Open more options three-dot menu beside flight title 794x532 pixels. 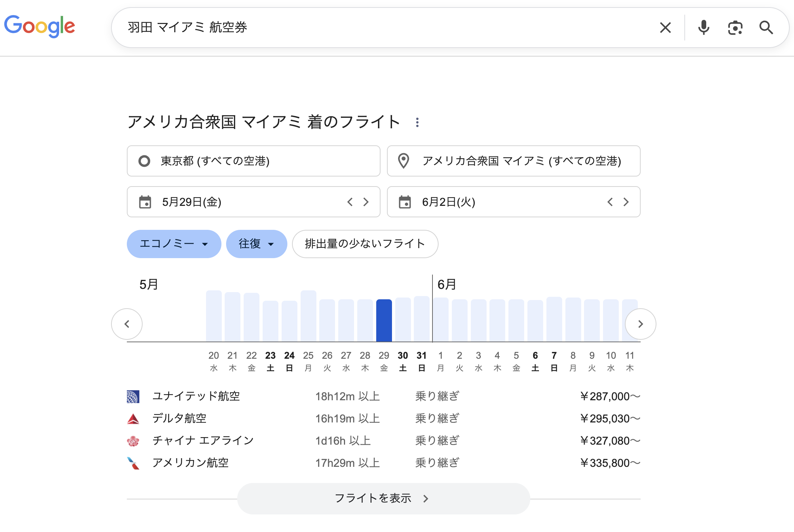click(x=417, y=122)
